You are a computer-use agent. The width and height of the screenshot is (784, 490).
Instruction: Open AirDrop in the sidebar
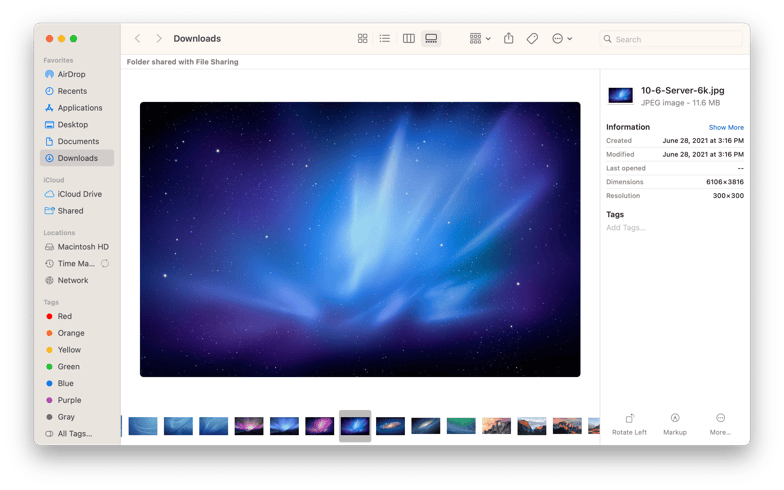[76, 74]
